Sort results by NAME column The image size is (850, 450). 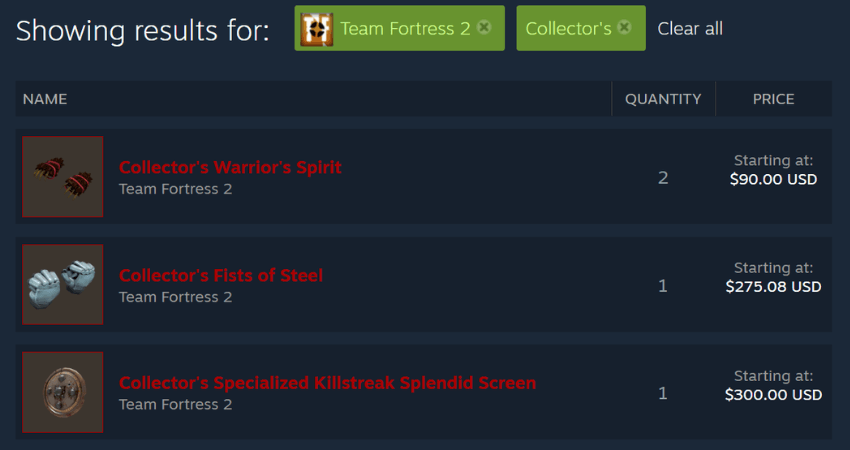tap(45, 99)
